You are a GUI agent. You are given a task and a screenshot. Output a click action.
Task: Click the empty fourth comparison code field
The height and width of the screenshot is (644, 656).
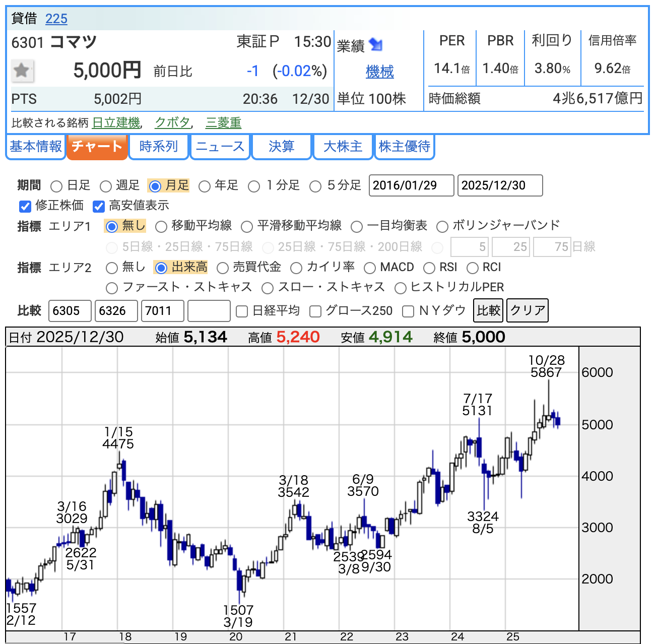point(209,311)
